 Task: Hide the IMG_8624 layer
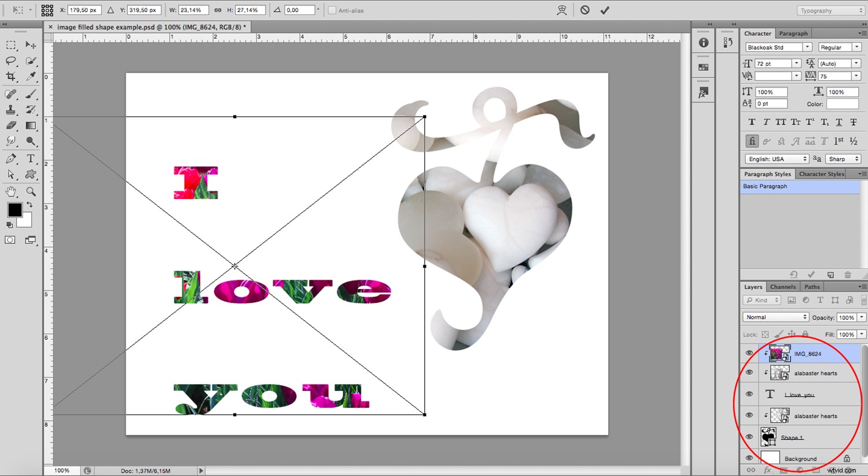(x=749, y=353)
